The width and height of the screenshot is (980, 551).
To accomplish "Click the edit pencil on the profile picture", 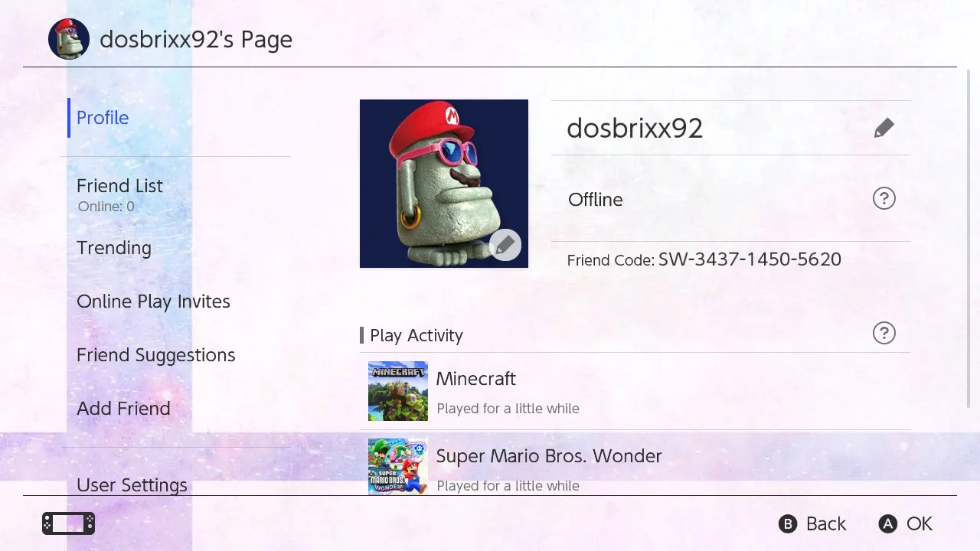I will tap(505, 245).
